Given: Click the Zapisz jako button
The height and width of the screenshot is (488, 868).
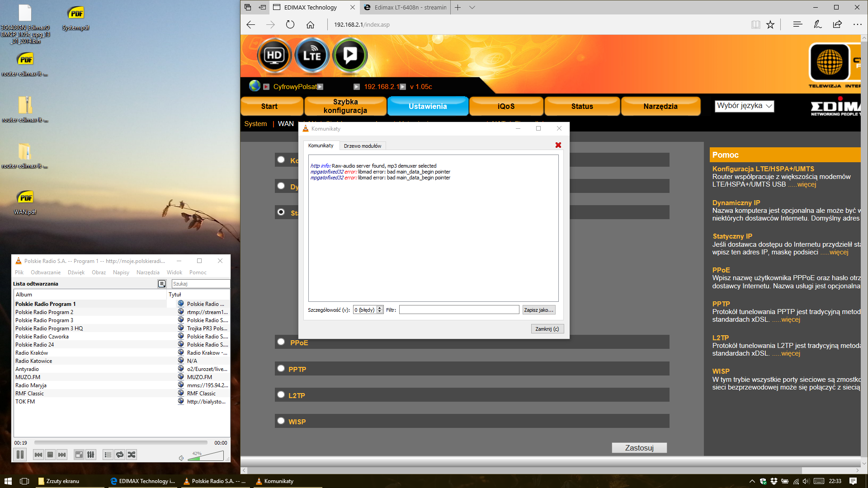Looking at the screenshot, I should click(x=538, y=310).
